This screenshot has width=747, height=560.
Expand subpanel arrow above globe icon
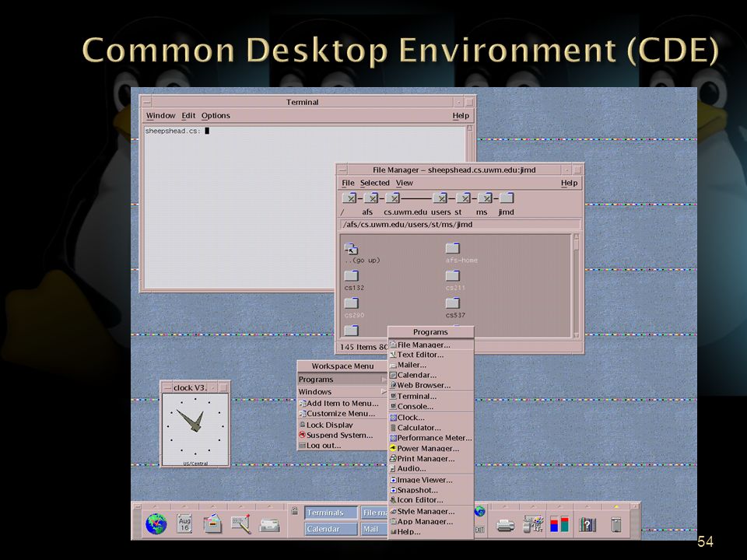click(156, 506)
